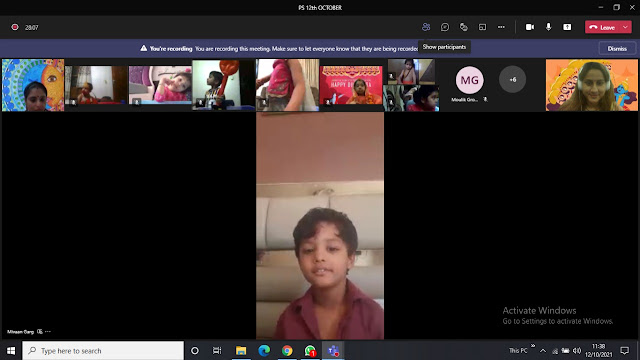Open the conversation chat icon
The image size is (640, 360).
pos(445,27)
